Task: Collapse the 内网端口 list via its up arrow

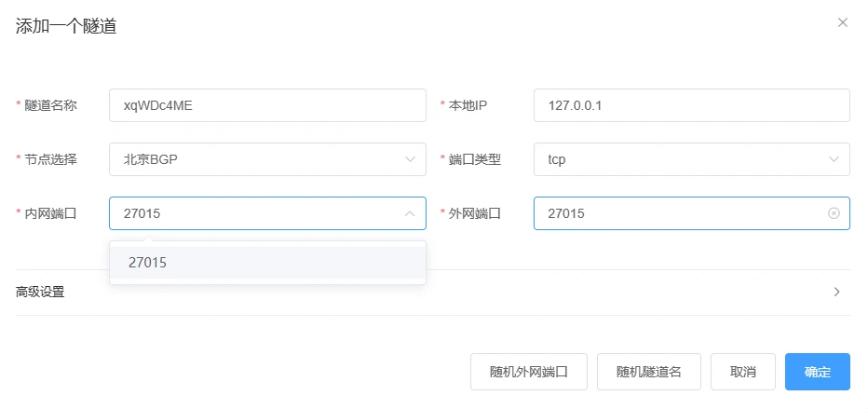Action: coord(410,213)
